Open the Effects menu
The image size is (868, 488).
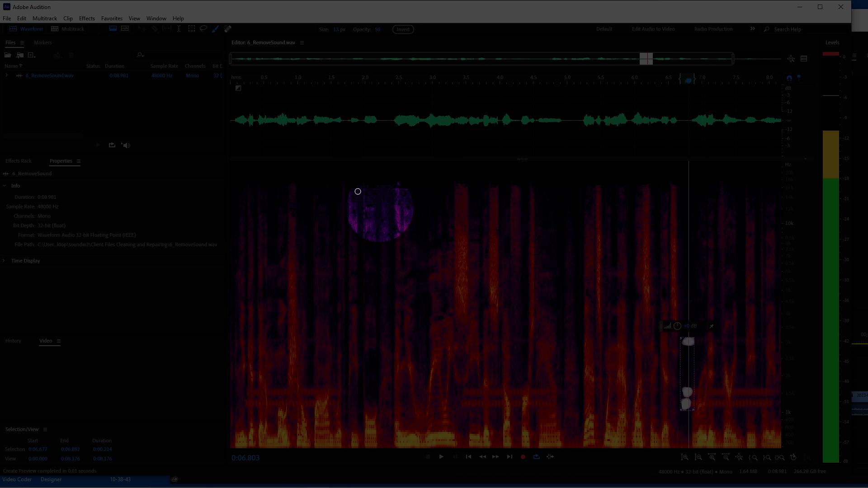(87, 19)
